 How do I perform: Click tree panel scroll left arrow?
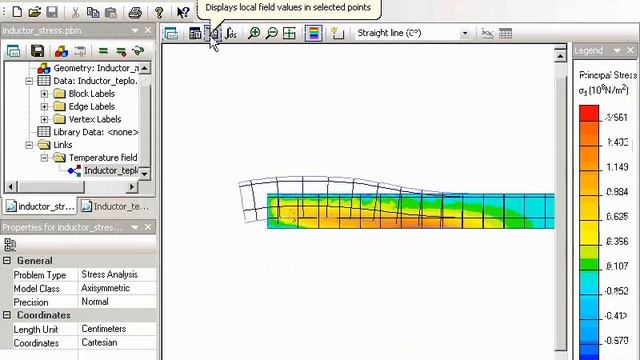[x=11, y=187]
